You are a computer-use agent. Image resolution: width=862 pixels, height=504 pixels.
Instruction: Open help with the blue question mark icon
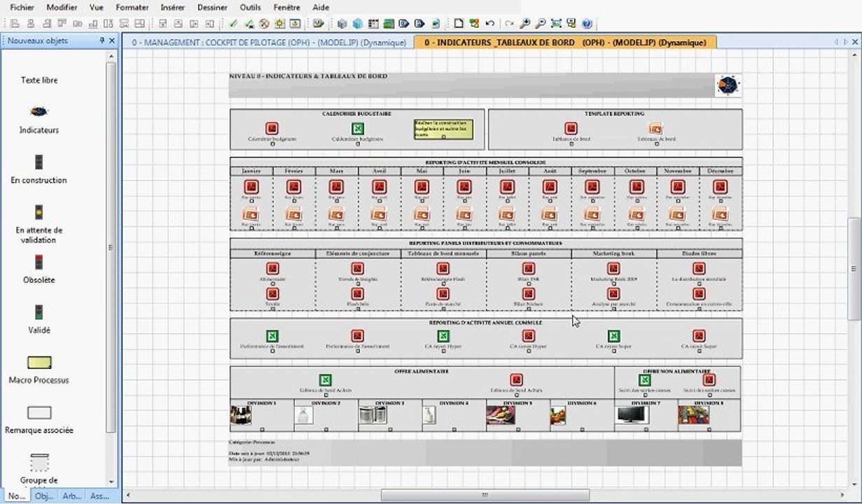click(x=587, y=24)
